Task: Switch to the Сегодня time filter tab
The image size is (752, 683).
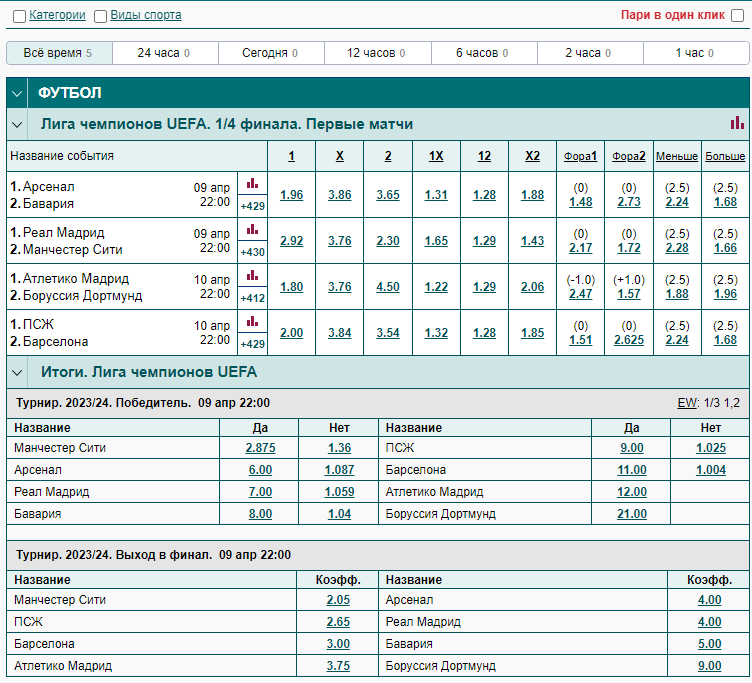Action: (x=271, y=53)
